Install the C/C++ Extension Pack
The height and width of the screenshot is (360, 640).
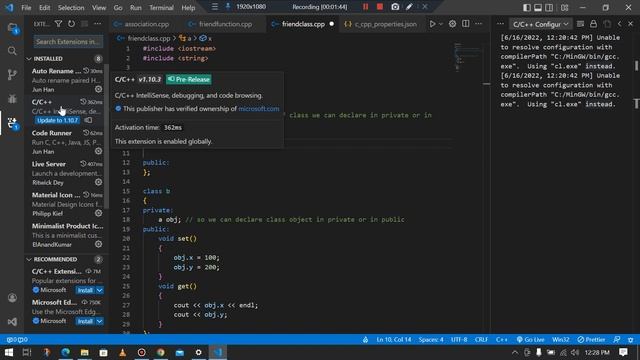tap(85, 290)
